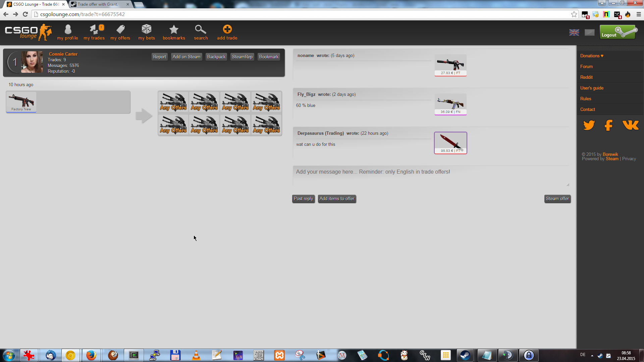Open the VK social icon
The image size is (644, 362).
click(x=630, y=125)
